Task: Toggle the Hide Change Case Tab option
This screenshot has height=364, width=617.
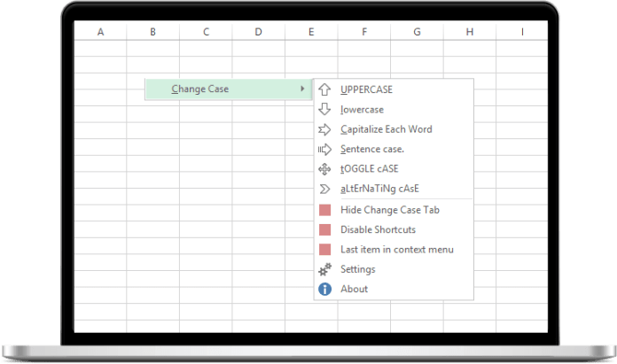Action: click(x=389, y=210)
